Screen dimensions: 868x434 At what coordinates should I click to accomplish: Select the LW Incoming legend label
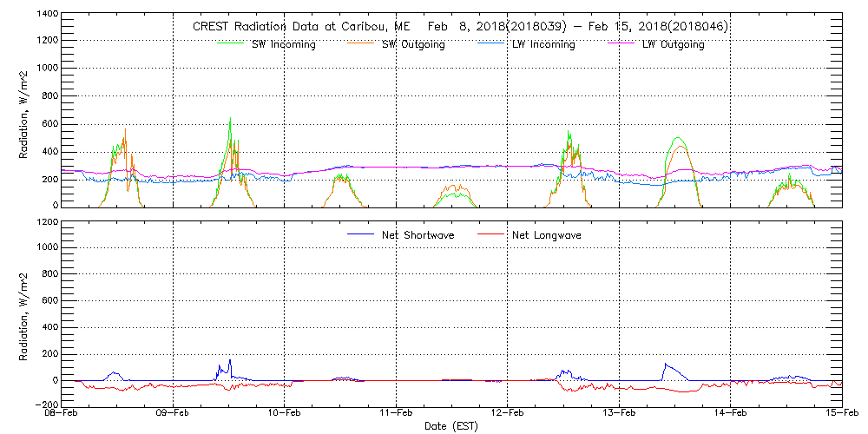[x=543, y=44]
